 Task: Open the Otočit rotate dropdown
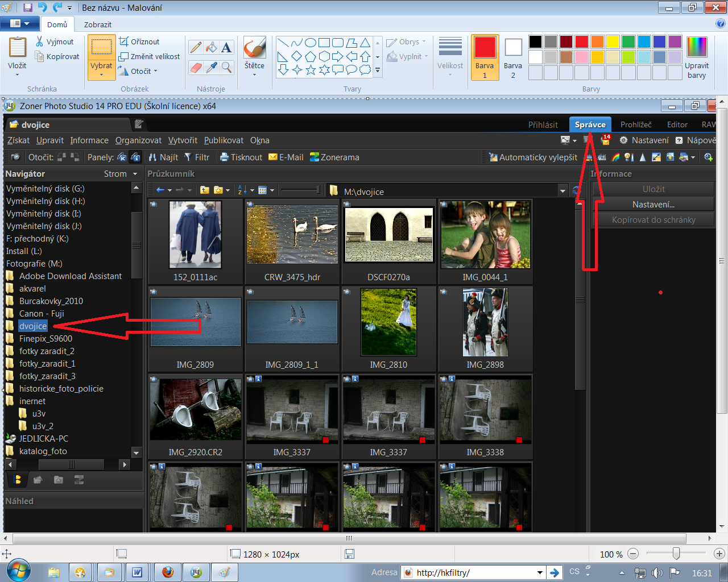(x=155, y=71)
